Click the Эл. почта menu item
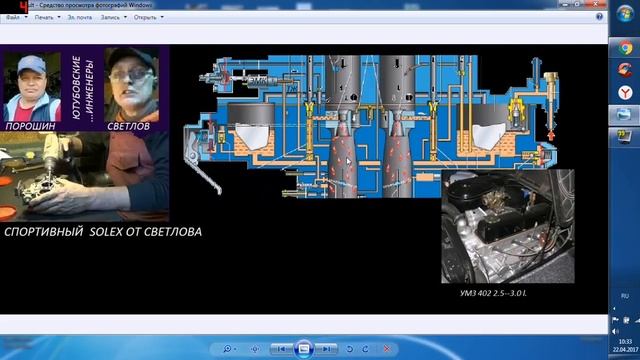640x360 pixels. (80, 18)
